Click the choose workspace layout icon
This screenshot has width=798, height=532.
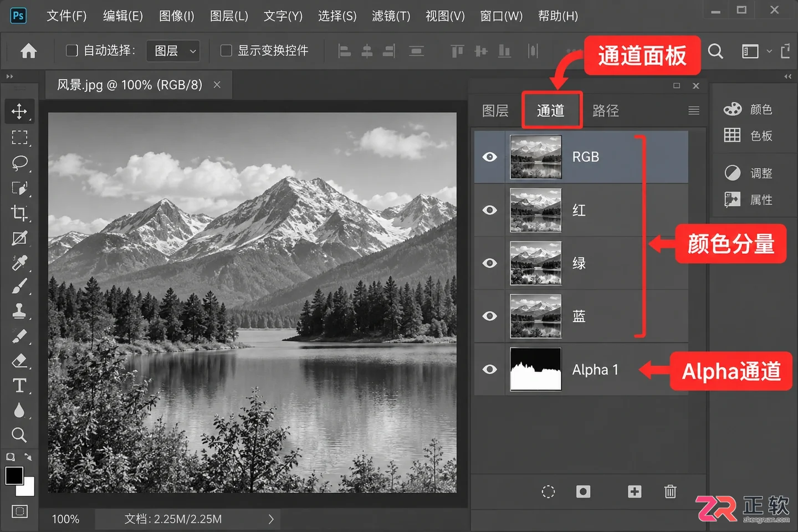tap(750, 51)
